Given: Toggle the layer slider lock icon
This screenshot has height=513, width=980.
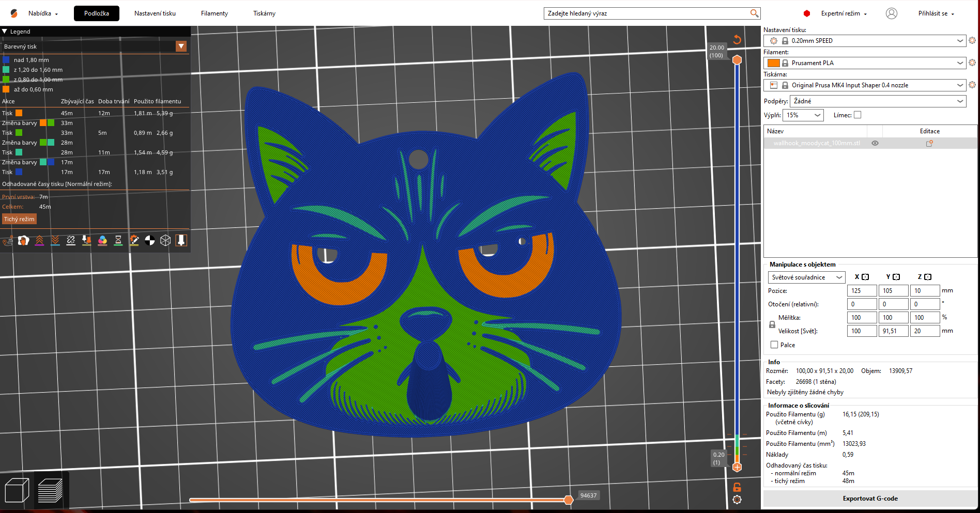Looking at the screenshot, I should (x=737, y=487).
